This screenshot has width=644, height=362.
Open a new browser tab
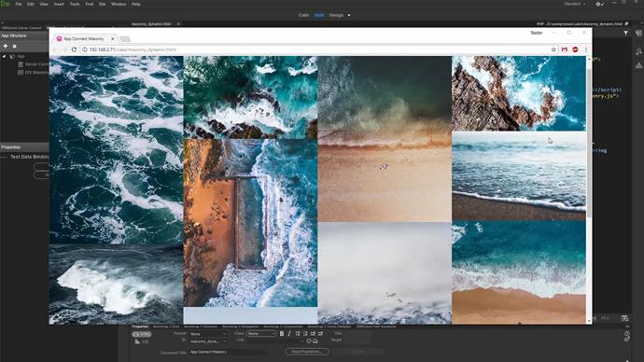[x=125, y=39]
